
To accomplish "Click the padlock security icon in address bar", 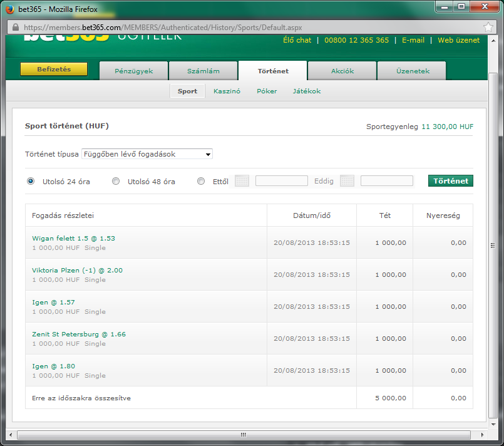I will [x=15, y=28].
